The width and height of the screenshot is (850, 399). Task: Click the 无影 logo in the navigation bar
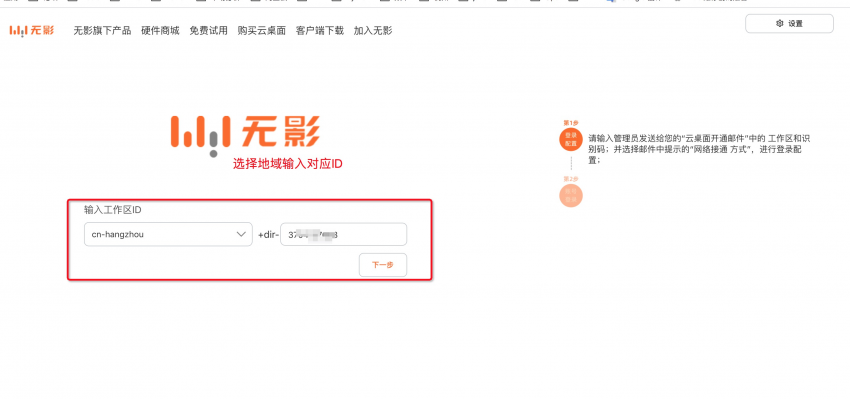[x=32, y=30]
